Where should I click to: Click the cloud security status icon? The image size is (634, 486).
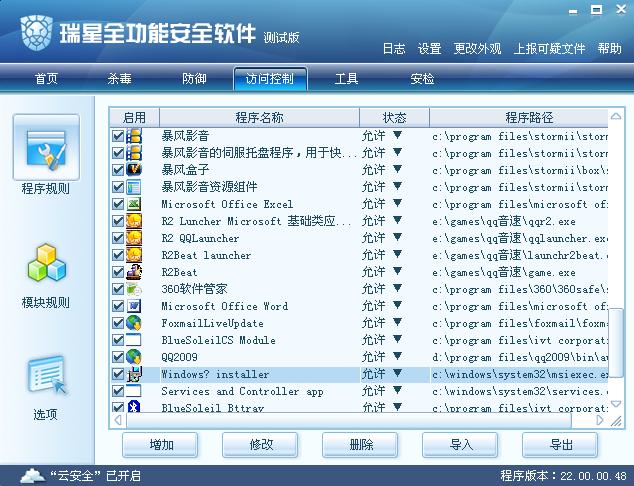[32, 476]
